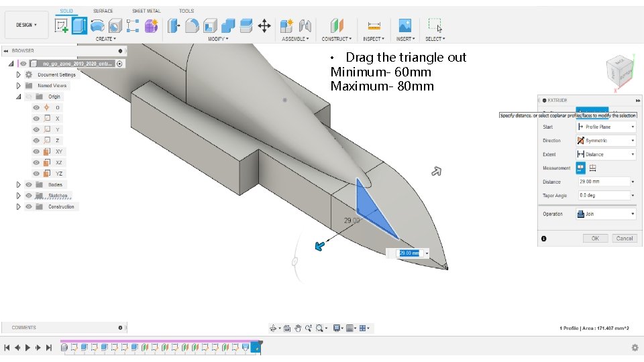Select whole-length measurement option

pos(592,168)
